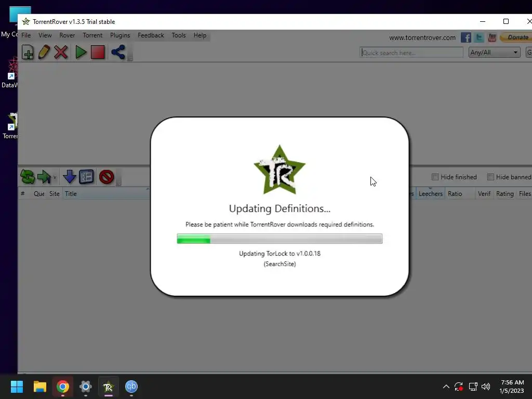The width and height of the screenshot is (532, 399).
Task: Sort by the Title column header
Action: coord(106,194)
